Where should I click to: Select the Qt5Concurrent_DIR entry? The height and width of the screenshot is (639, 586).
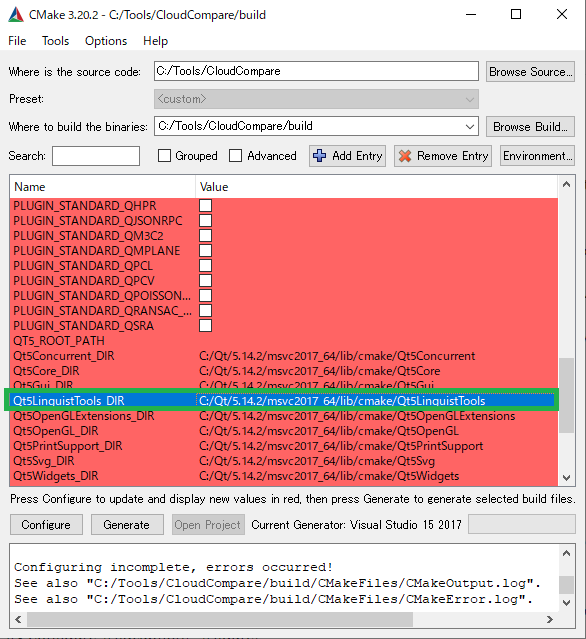[x=64, y=356]
